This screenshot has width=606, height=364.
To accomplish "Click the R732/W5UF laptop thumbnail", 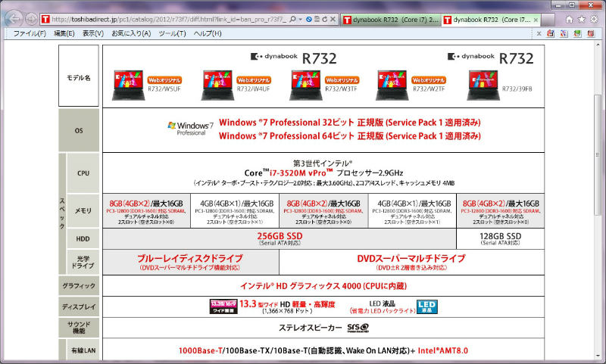I will (x=128, y=85).
